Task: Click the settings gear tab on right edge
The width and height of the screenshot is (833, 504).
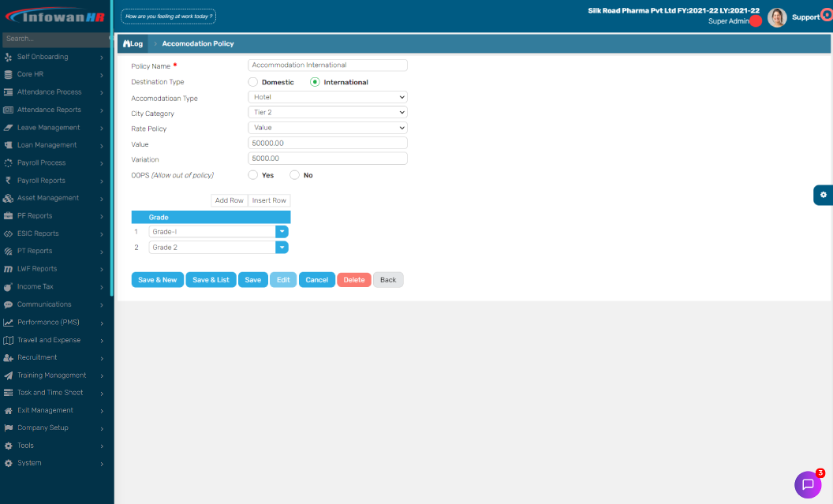Action: tap(823, 195)
